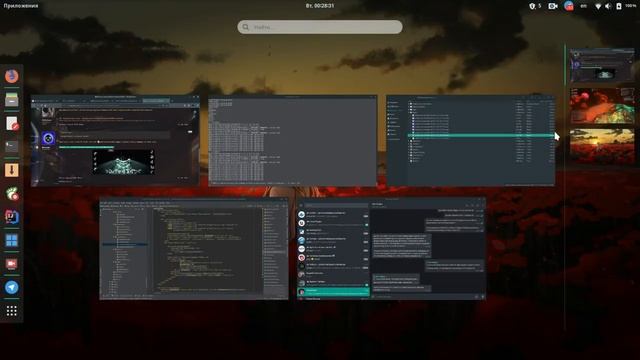The image size is (640, 360).
Task: Open the GNOME foot dock icon
Action: pyautogui.click(x=11, y=193)
